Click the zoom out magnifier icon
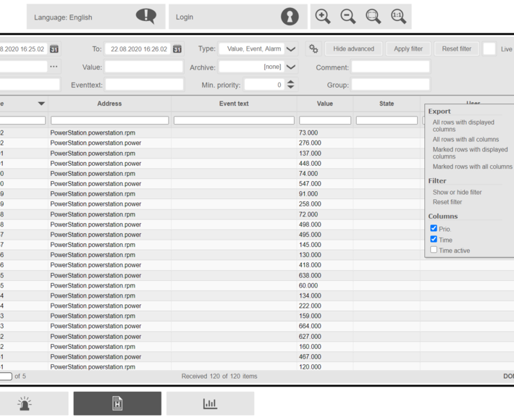This screenshot has height=420, width=514. tap(348, 17)
